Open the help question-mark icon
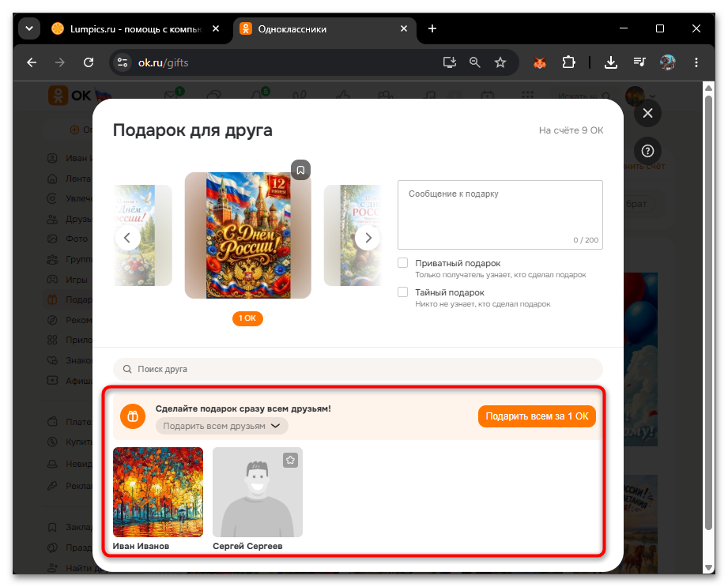The image size is (728, 587). (x=647, y=151)
